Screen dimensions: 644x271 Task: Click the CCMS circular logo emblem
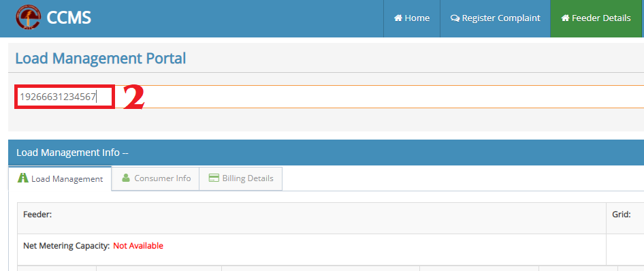point(29,17)
